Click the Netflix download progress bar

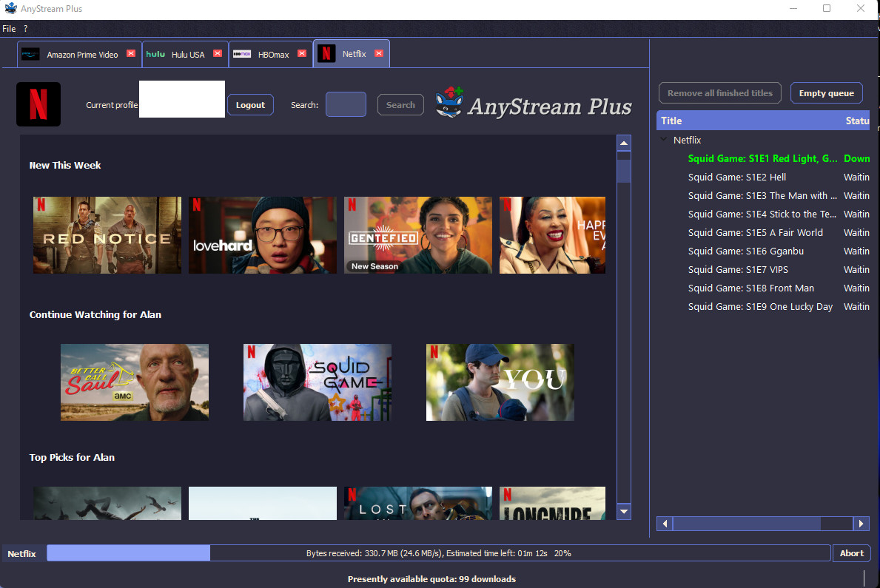point(438,553)
